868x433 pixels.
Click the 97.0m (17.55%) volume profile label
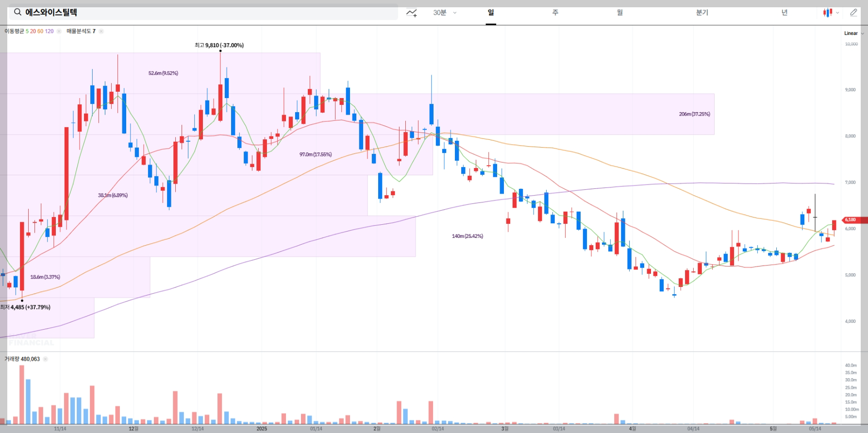(x=316, y=154)
